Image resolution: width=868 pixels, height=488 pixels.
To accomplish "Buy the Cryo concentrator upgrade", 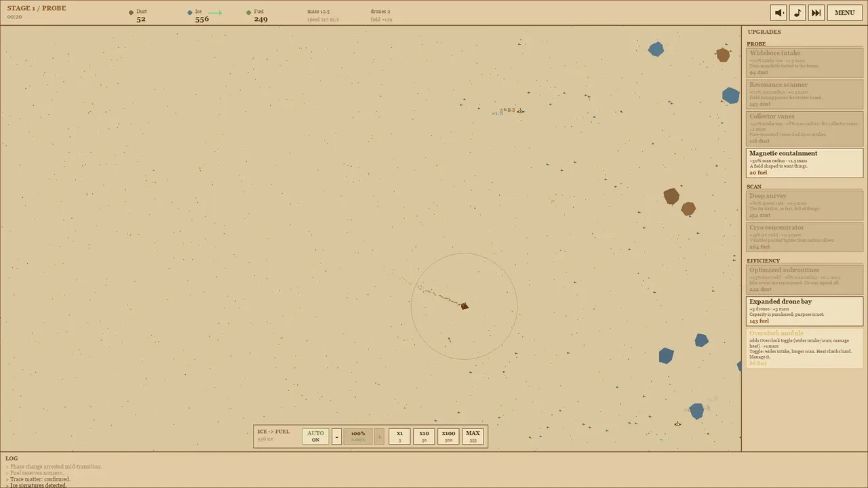I will tap(805, 237).
